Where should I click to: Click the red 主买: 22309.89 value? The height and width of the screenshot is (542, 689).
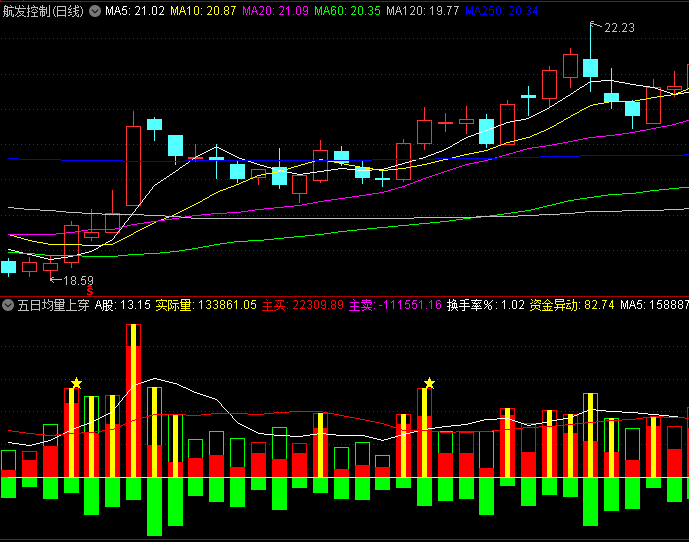click(303, 305)
